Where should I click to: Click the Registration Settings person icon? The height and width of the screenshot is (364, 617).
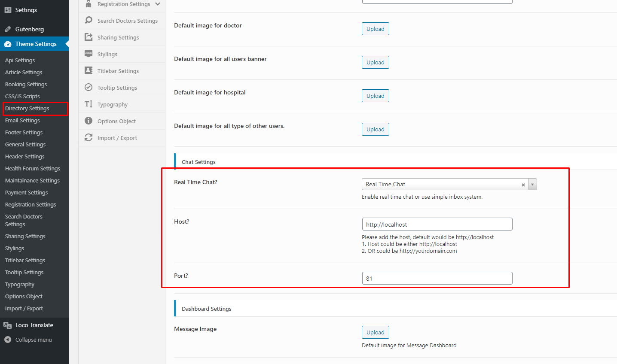coord(89,4)
